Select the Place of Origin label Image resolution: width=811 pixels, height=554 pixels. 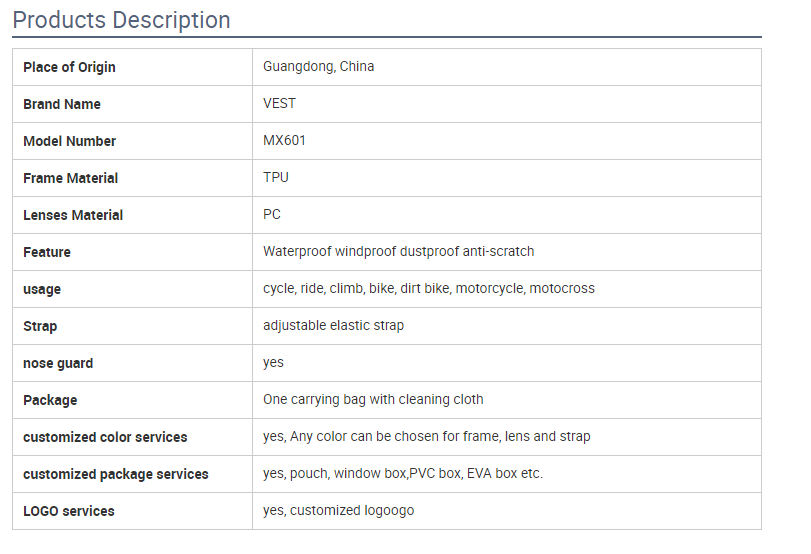(69, 67)
